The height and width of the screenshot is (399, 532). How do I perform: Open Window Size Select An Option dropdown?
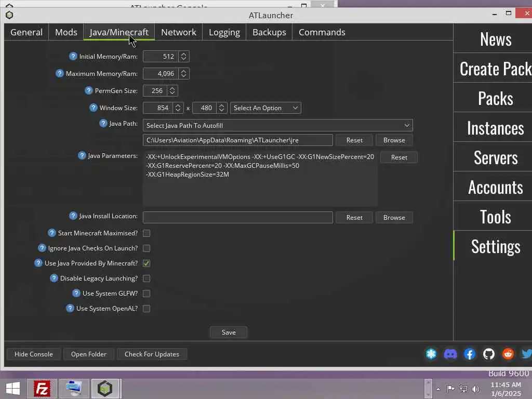click(x=265, y=108)
